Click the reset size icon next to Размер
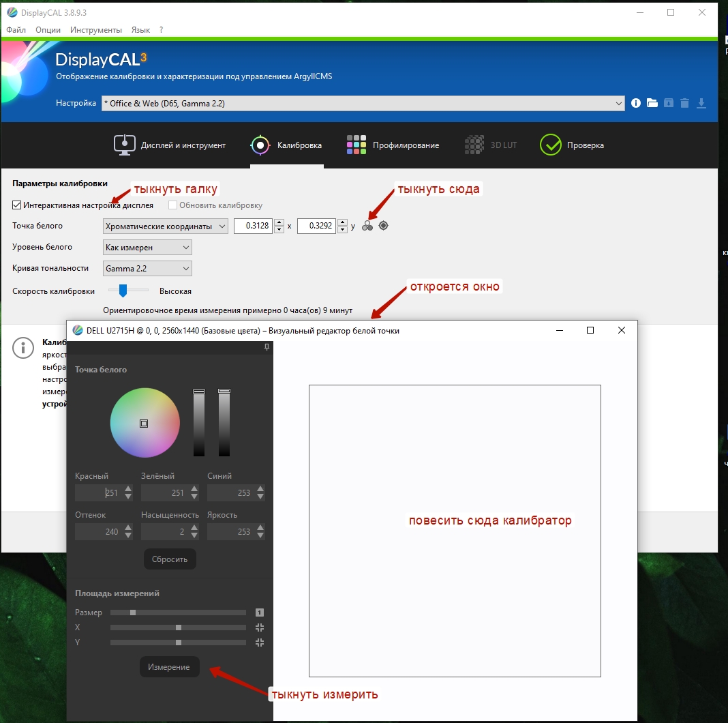The width and height of the screenshot is (728, 723). (260, 613)
